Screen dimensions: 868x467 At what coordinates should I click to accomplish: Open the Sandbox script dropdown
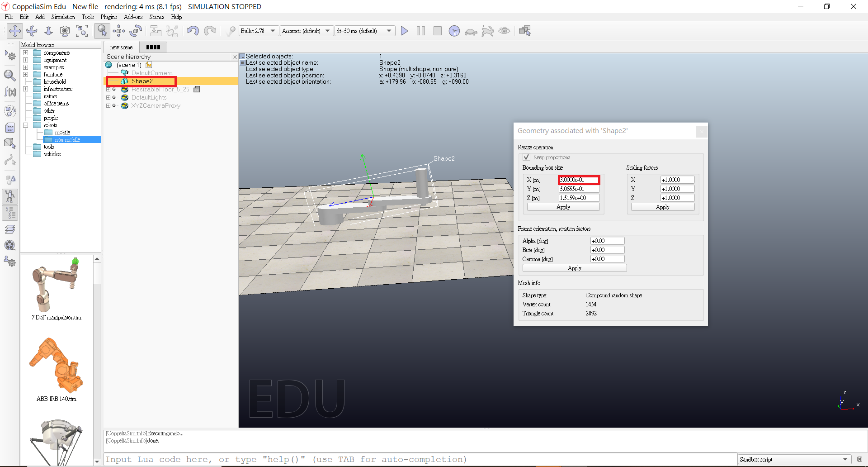coord(794,459)
